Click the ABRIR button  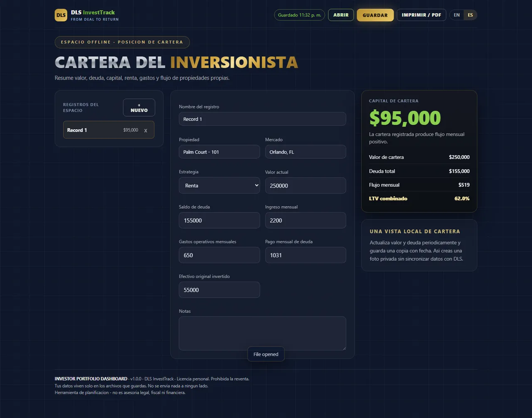click(x=341, y=15)
